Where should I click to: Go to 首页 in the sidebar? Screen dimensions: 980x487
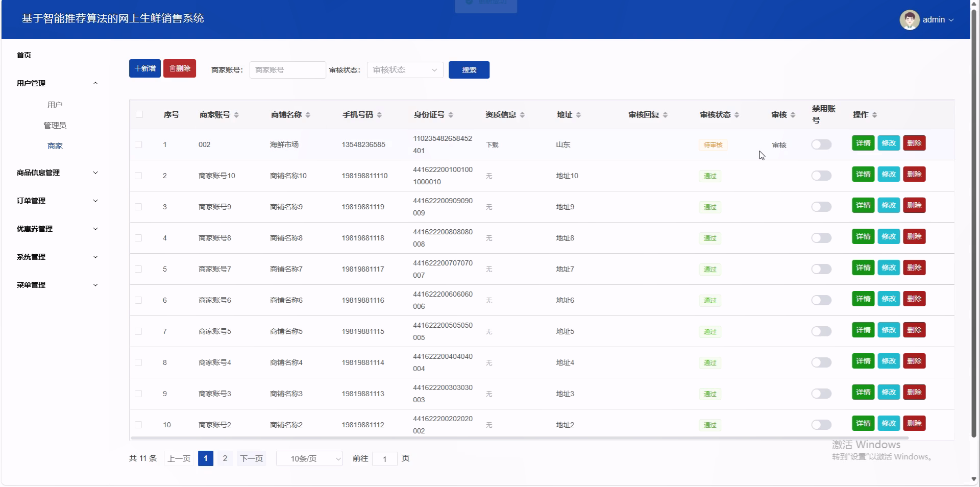tap(24, 55)
